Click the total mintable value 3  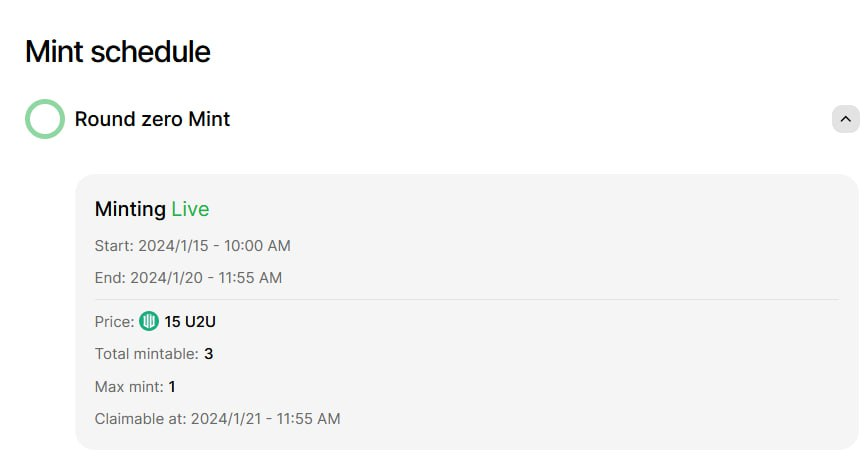point(209,354)
